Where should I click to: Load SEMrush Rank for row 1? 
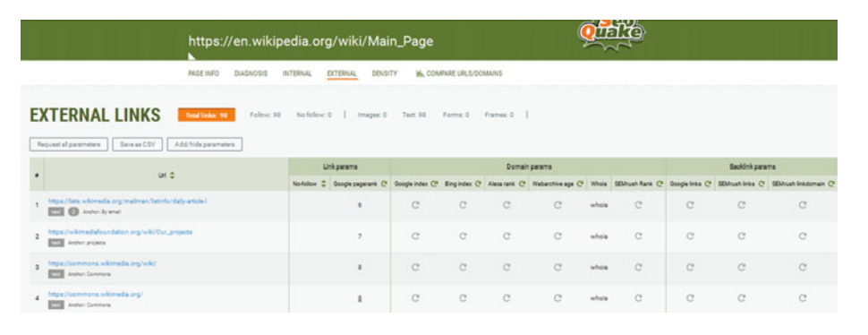click(638, 205)
